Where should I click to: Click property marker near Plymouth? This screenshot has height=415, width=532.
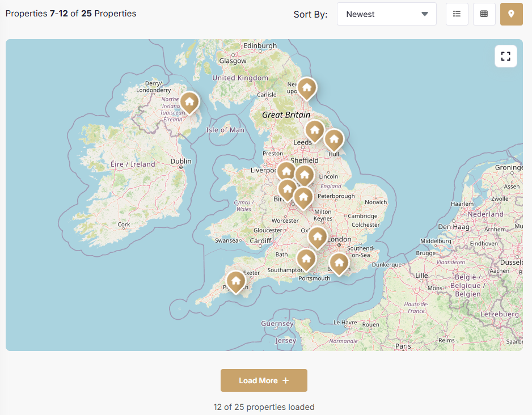click(x=236, y=282)
